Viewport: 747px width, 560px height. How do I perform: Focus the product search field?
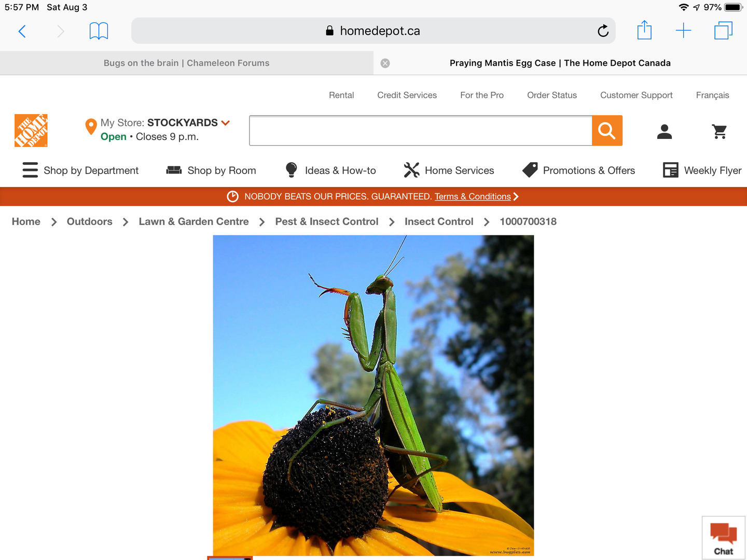(420, 131)
